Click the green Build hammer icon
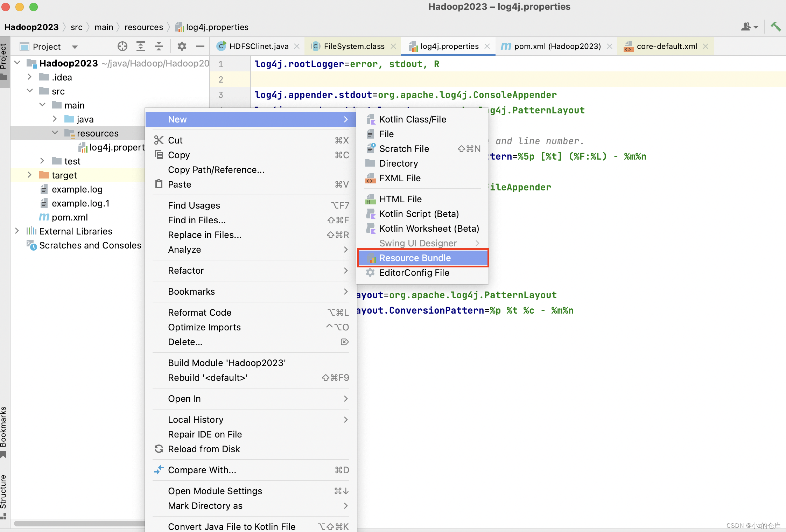This screenshot has width=786, height=532. (776, 27)
